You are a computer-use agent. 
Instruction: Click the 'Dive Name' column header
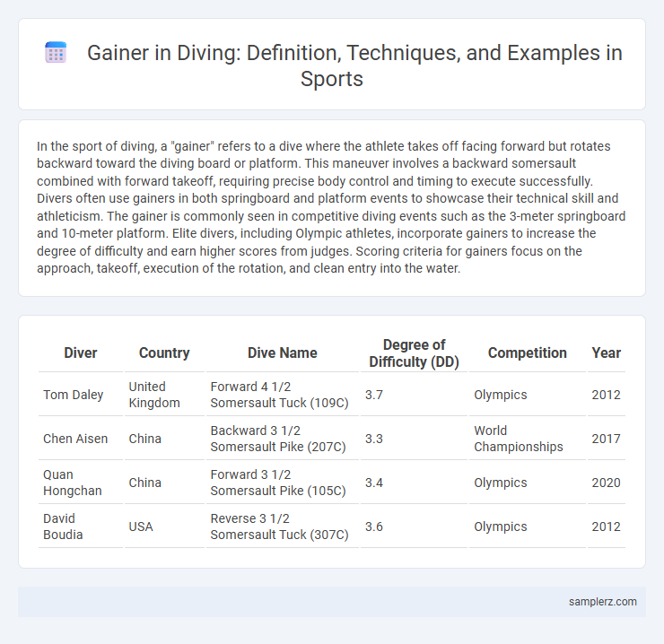pos(283,352)
